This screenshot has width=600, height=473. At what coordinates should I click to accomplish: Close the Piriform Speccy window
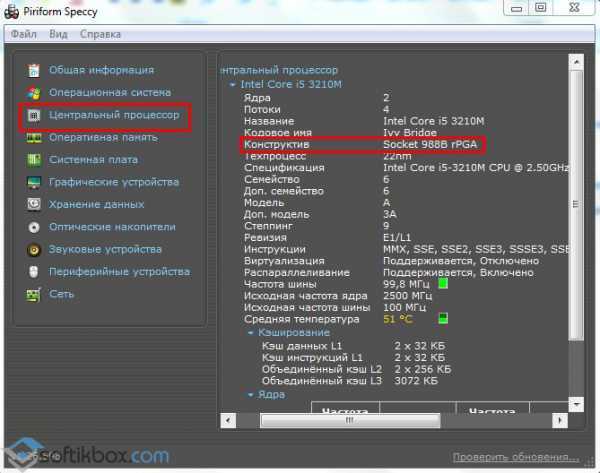(x=574, y=8)
